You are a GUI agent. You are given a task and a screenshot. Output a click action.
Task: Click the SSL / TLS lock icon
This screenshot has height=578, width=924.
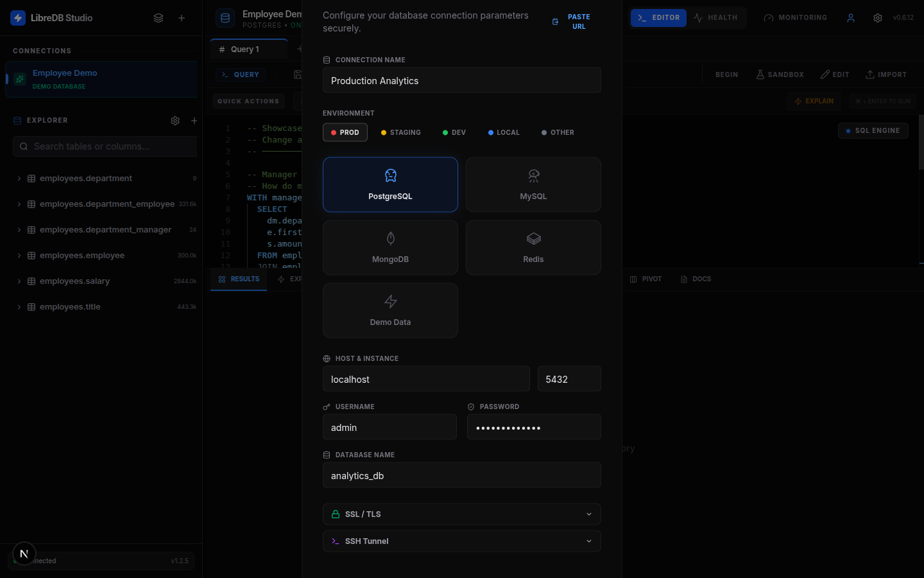tap(336, 514)
